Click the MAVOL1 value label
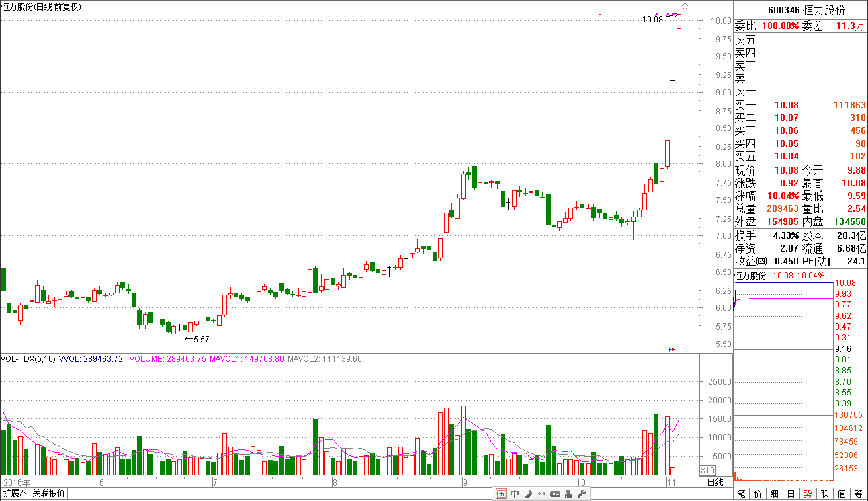This screenshot has width=868, height=501. (x=247, y=359)
